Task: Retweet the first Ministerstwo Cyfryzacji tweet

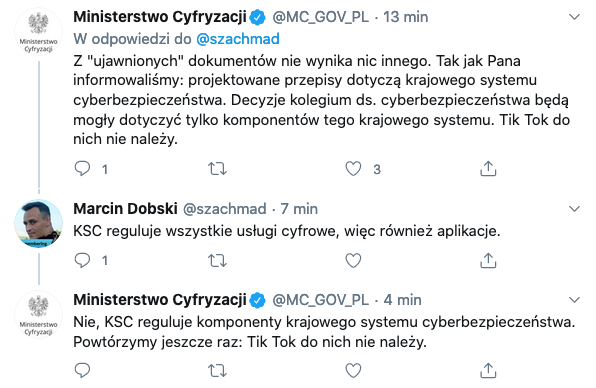Action: tap(217, 168)
